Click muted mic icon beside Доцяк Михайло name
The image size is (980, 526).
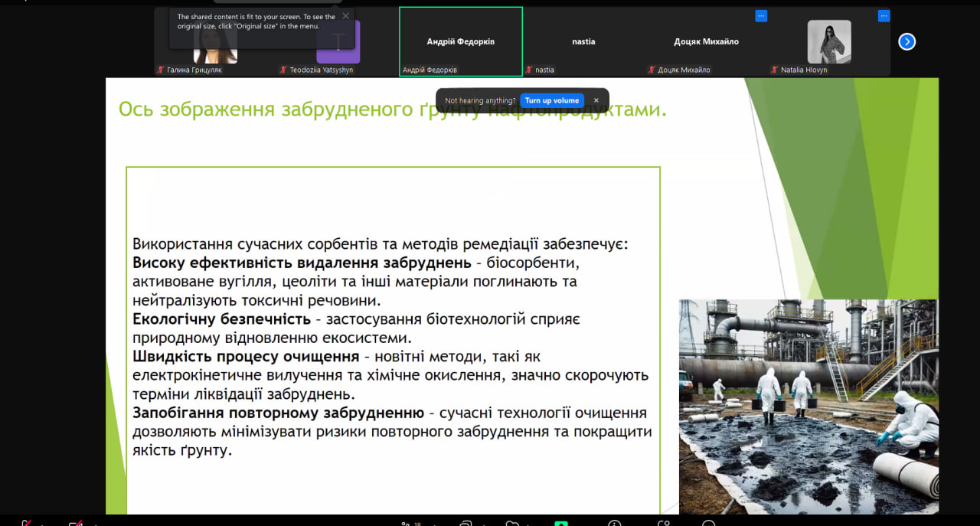652,70
